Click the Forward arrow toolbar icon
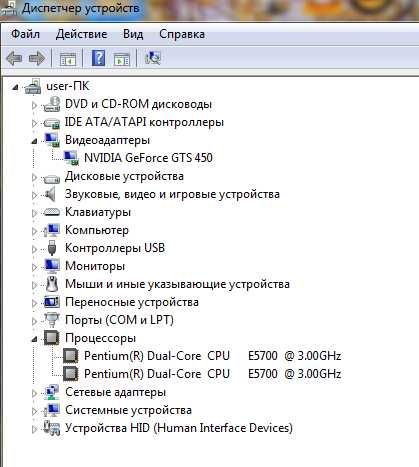The height and width of the screenshot is (467, 419). 37,58
